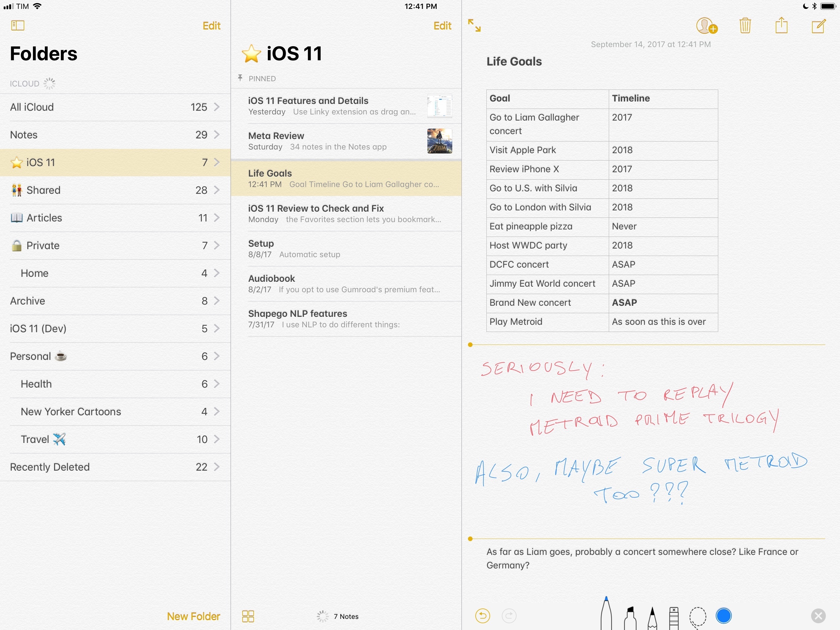Tap the Host WWDC party cell
The width and height of the screenshot is (840, 630).
[x=548, y=246]
